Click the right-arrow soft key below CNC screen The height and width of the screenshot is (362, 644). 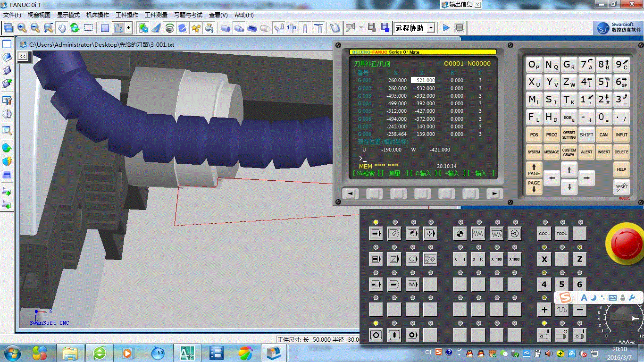[494, 194]
